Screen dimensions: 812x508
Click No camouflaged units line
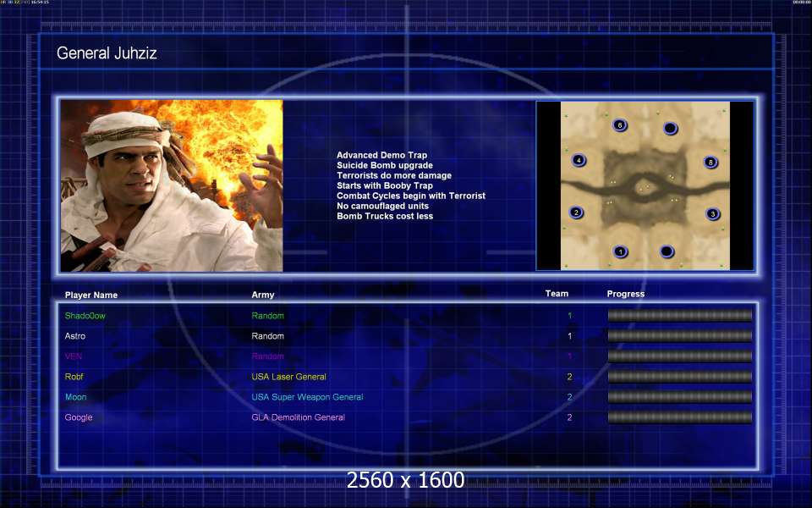pos(382,206)
